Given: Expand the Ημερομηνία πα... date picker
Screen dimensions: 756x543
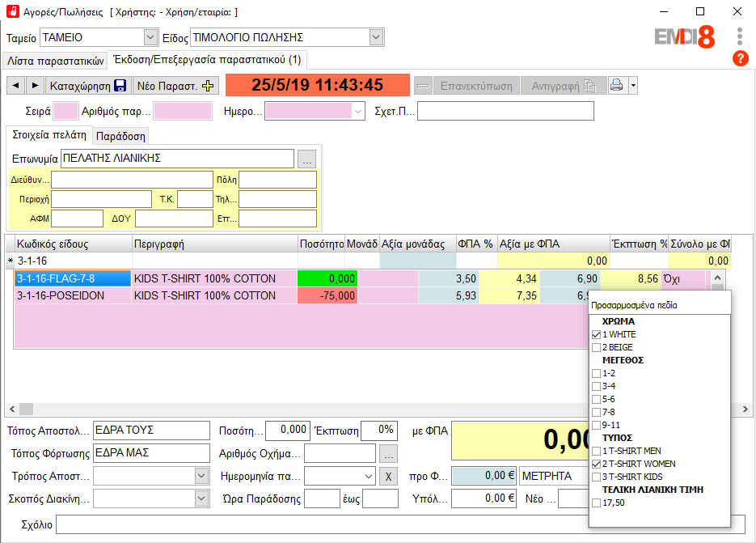Looking at the screenshot, I should click(x=369, y=477).
